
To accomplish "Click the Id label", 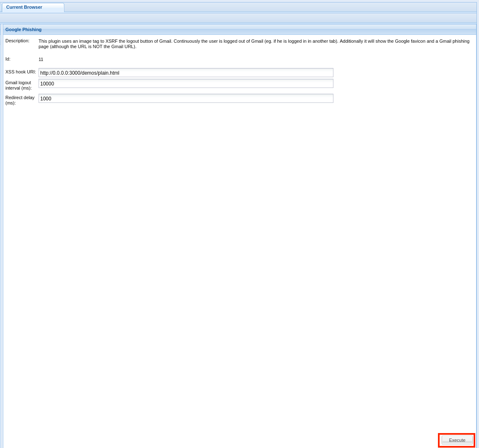I will pos(8,59).
